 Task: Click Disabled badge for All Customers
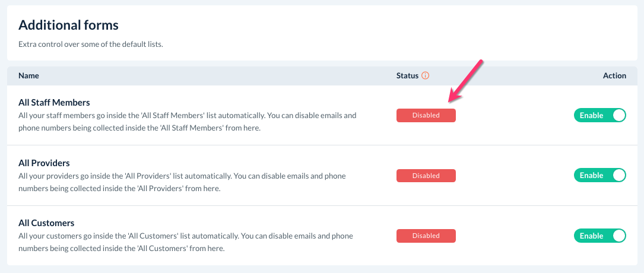(x=426, y=236)
